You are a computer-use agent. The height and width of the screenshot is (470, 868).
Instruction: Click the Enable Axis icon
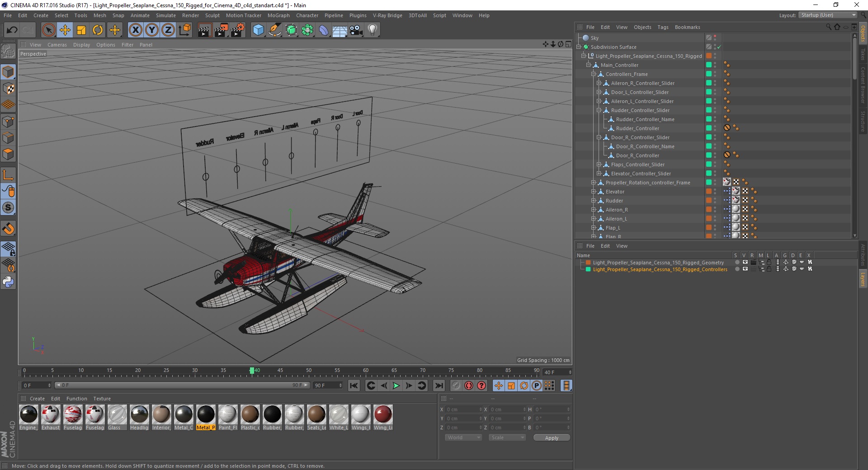click(x=8, y=175)
